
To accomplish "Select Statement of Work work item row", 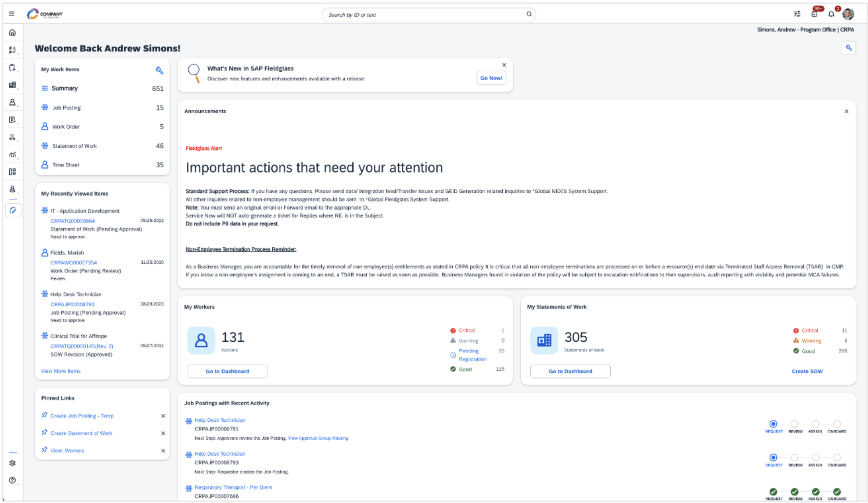I will [75, 146].
